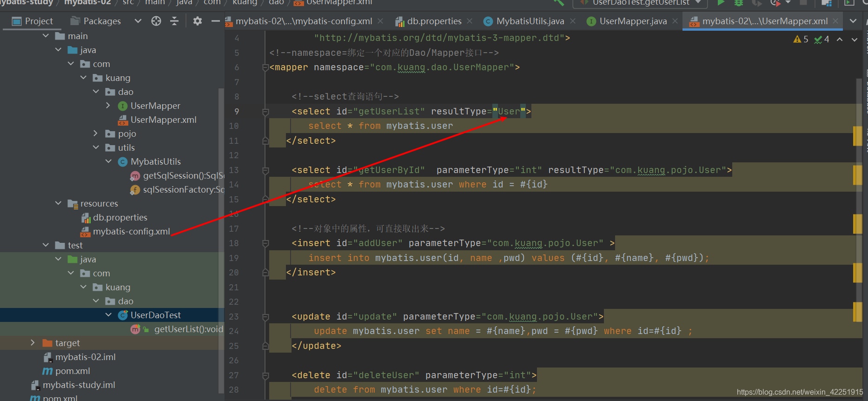Screen dimensions: 868x401
Task: Open the db.properties editor tab
Action: (x=434, y=21)
